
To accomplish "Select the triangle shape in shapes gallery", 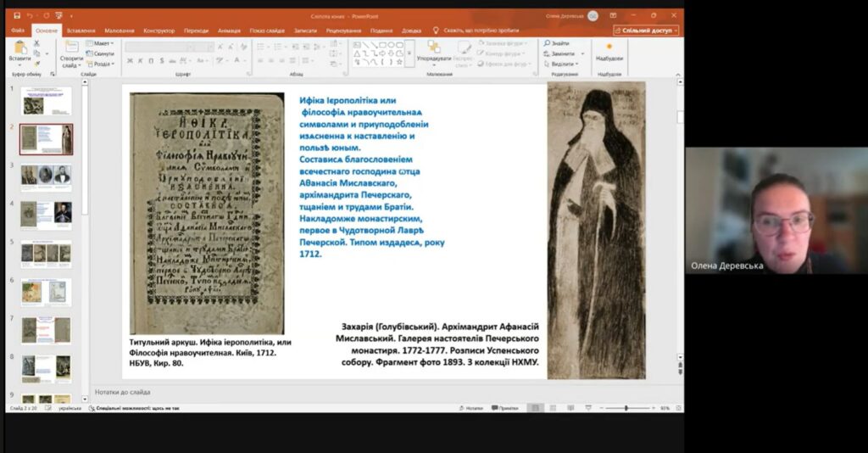I will (357, 53).
